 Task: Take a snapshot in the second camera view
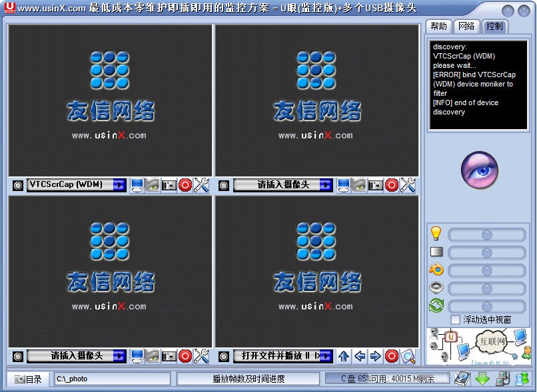click(375, 185)
